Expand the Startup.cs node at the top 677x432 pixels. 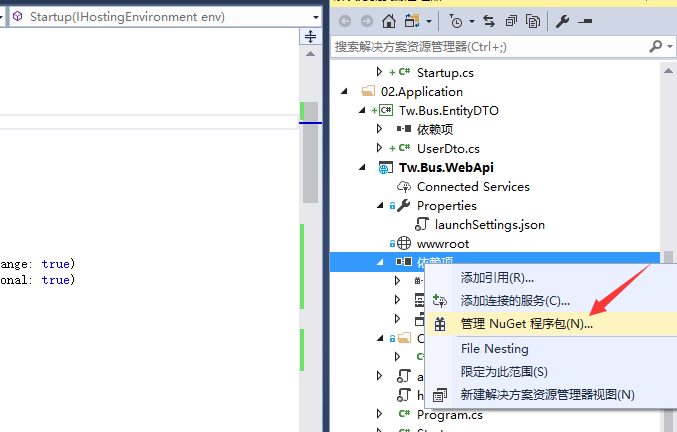click(379, 72)
